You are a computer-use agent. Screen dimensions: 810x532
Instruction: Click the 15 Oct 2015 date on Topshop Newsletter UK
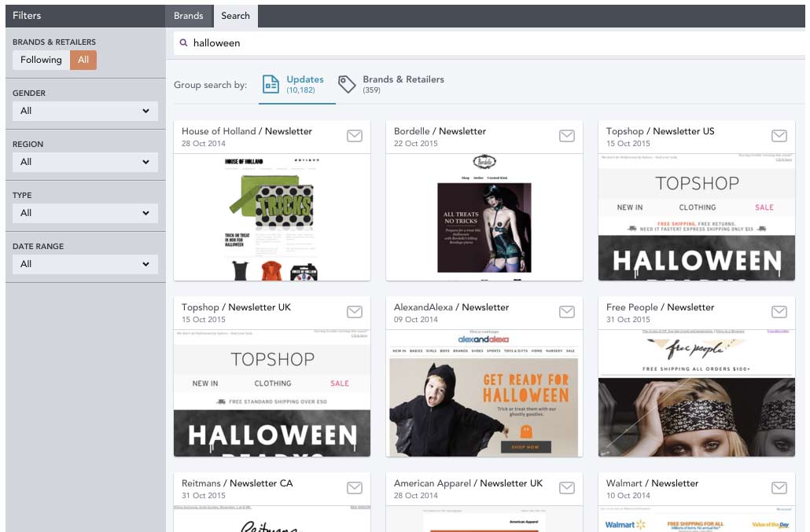pos(204,319)
